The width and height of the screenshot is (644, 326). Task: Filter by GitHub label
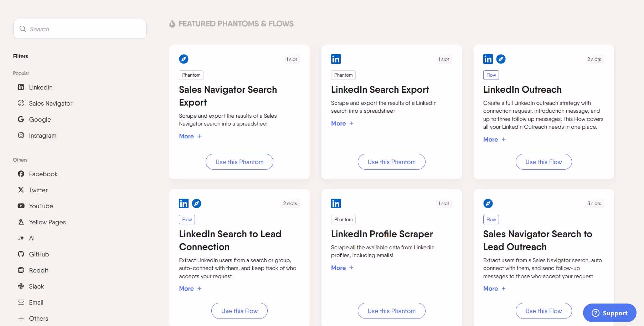click(39, 254)
